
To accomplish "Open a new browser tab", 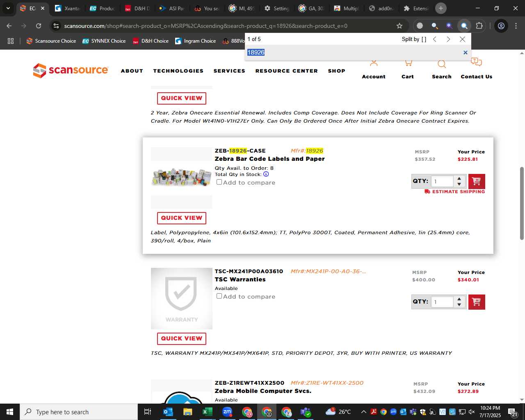I will pyautogui.click(x=441, y=8).
